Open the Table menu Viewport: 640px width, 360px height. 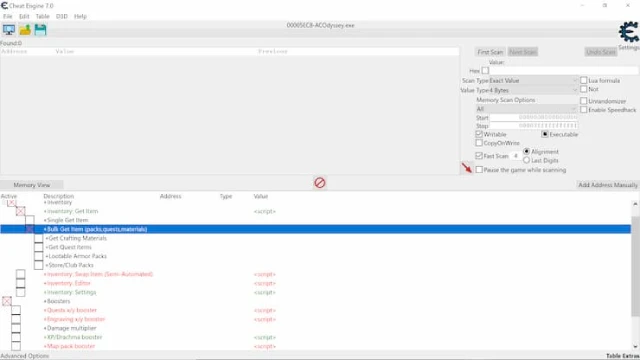[x=42, y=16]
